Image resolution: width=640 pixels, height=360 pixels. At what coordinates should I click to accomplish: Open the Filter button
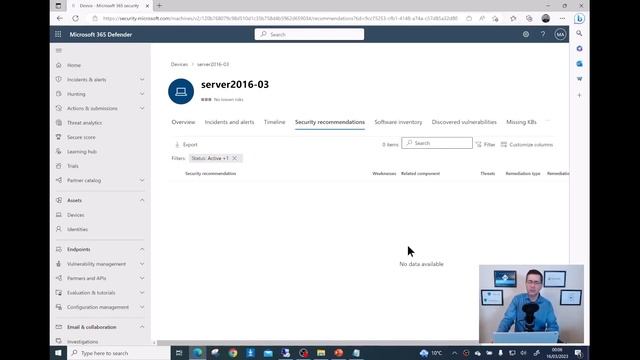pos(485,144)
